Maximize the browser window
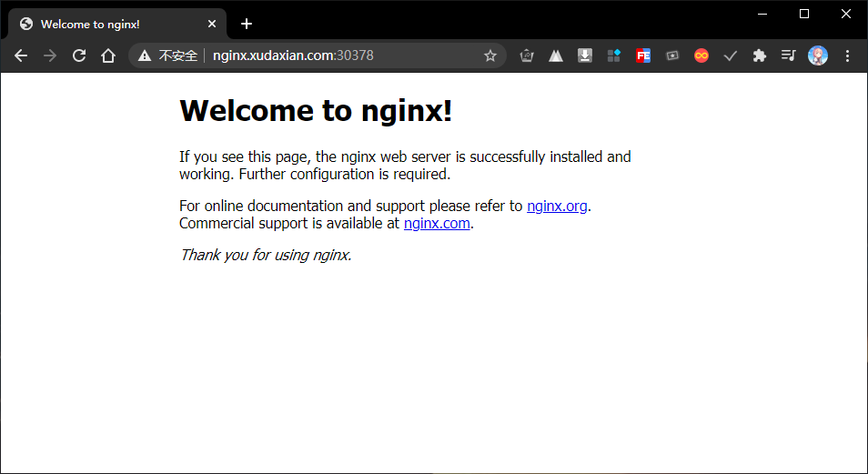 tap(804, 14)
